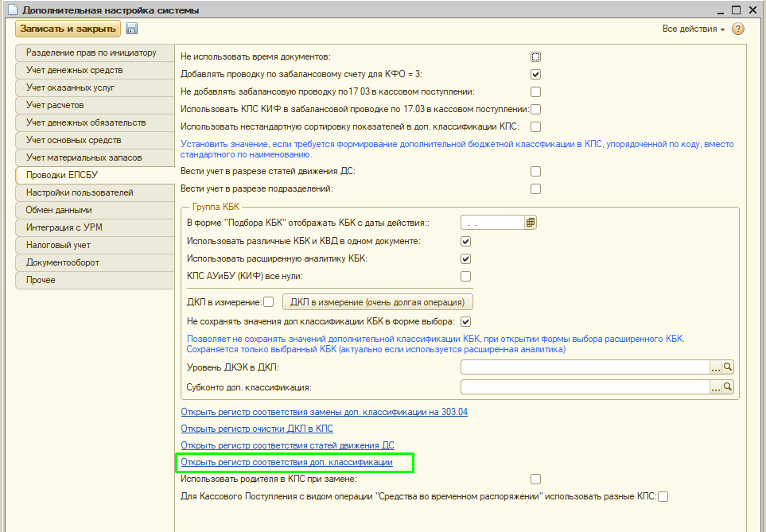Switch to 'Учет денежных средств' tab
The height and width of the screenshot is (532, 766).
[74, 70]
